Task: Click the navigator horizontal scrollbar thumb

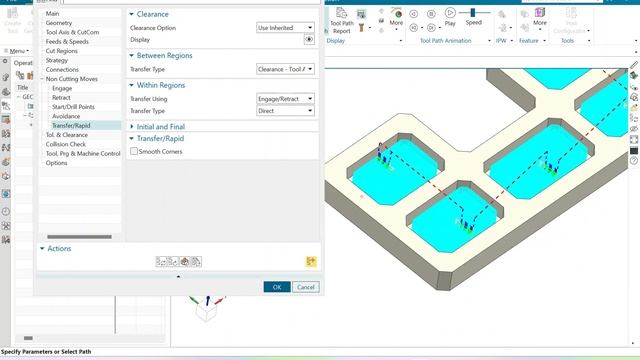Action: point(28,338)
